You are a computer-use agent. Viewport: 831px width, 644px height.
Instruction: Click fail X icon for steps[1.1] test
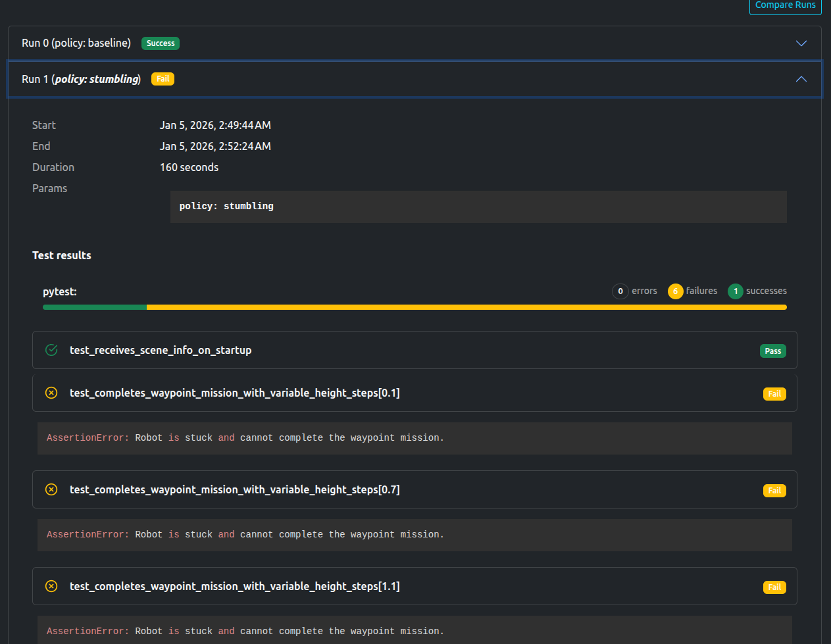pyautogui.click(x=51, y=586)
